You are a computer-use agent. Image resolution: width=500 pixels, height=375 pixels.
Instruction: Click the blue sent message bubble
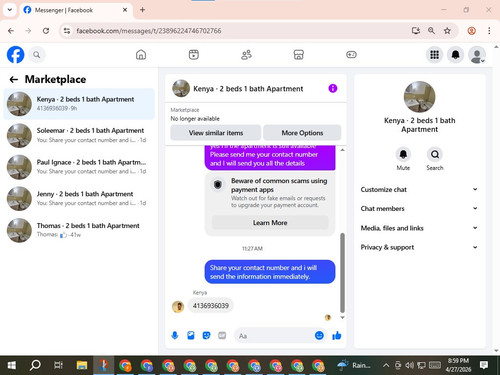pyautogui.click(x=270, y=272)
